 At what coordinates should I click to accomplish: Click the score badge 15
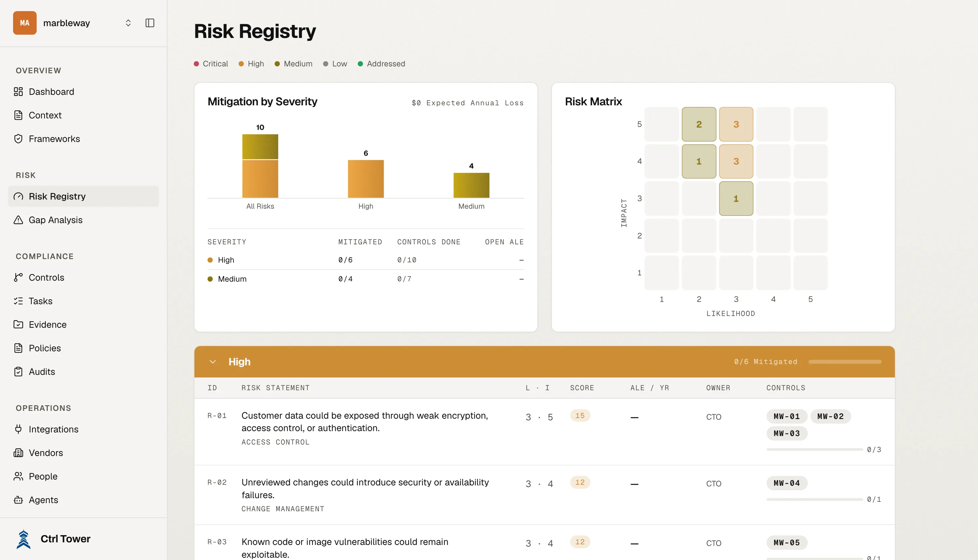click(x=580, y=415)
